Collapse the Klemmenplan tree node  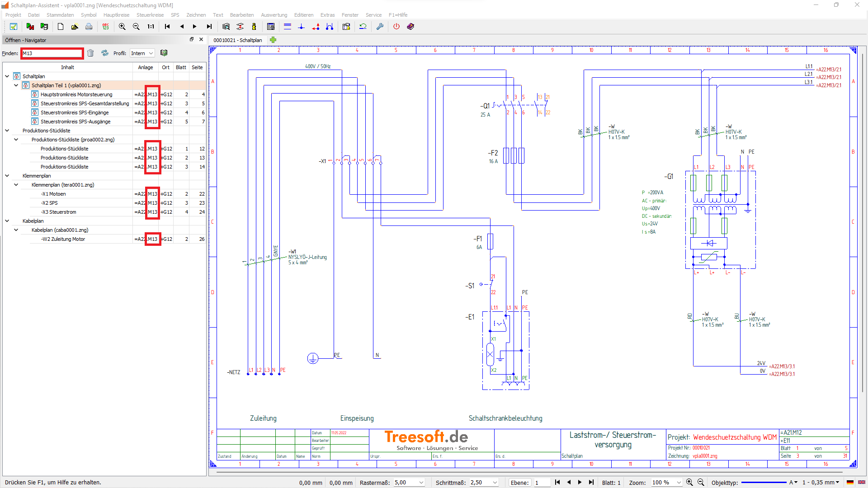point(7,176)
